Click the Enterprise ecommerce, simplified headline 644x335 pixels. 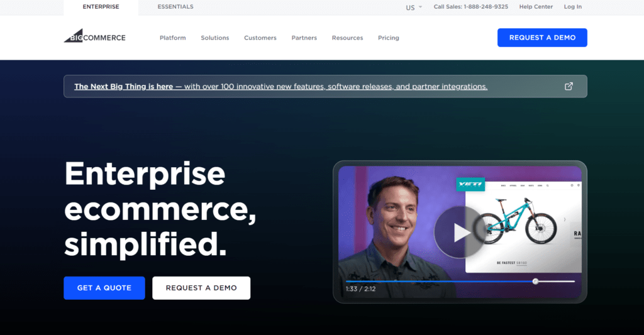[x=160, y=209]
